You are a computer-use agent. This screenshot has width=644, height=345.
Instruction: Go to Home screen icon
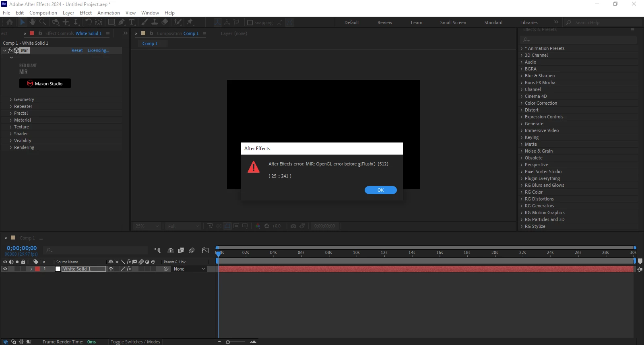coord(10,22)
